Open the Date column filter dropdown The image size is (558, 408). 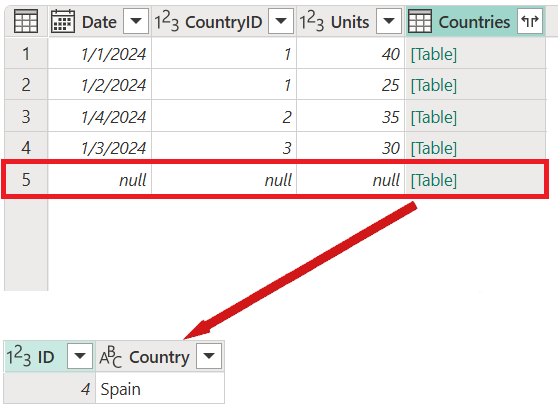click(136, 21)
